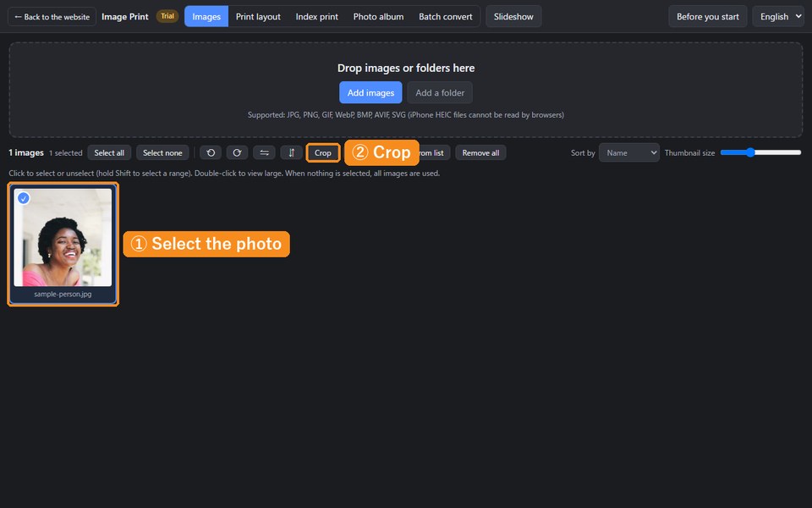Rotate selected image counter-clockwise
The image size is (812, 508).
[x=211, y=152]
